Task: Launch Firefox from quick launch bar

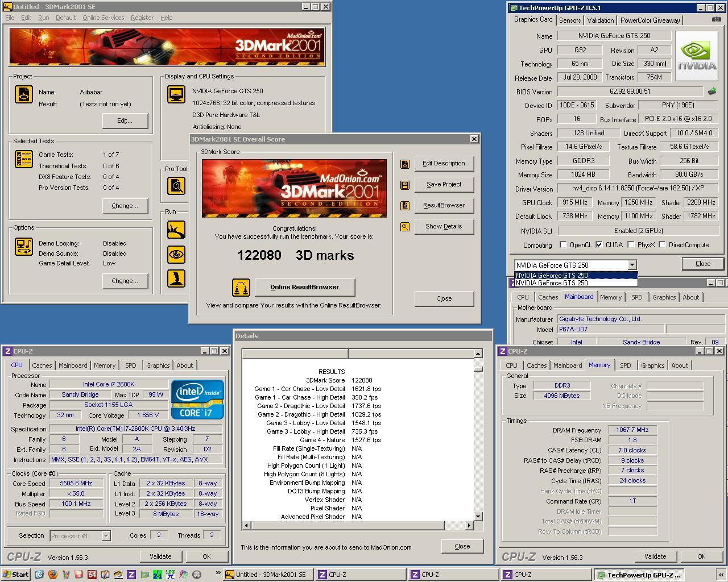Action: click(x=52, y=575)
